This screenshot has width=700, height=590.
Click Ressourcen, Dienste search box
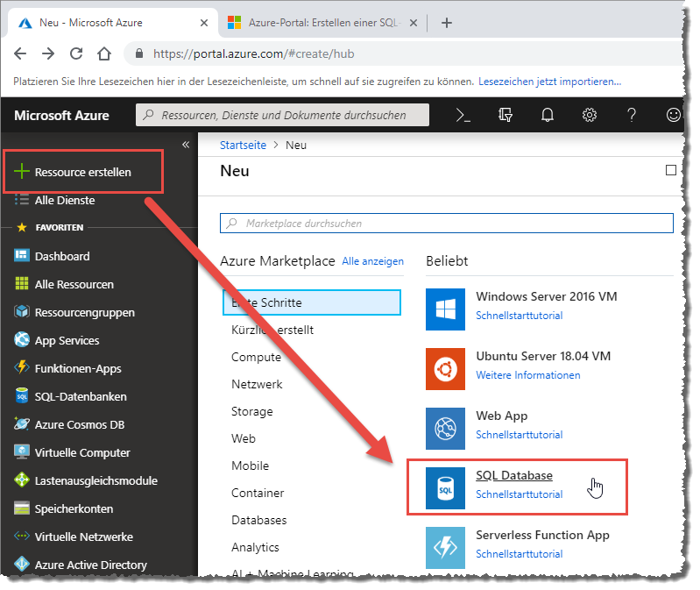tap(282, 115)
